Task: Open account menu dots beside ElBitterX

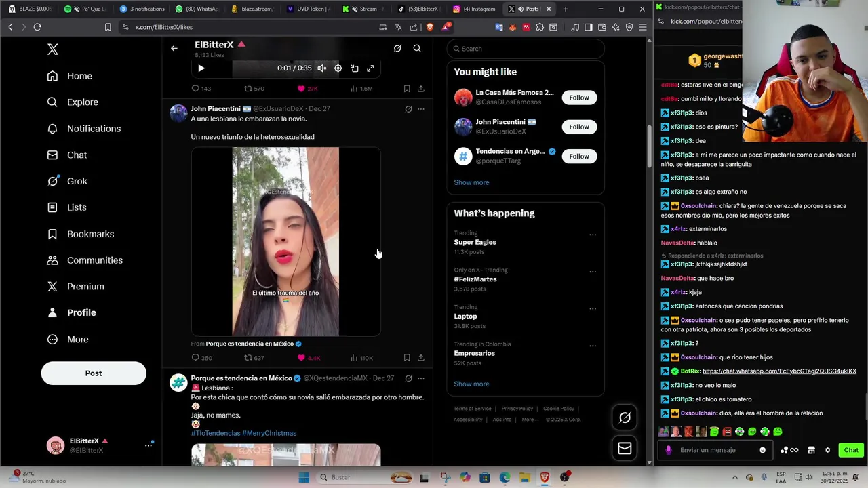Action: tap(149, 445)
